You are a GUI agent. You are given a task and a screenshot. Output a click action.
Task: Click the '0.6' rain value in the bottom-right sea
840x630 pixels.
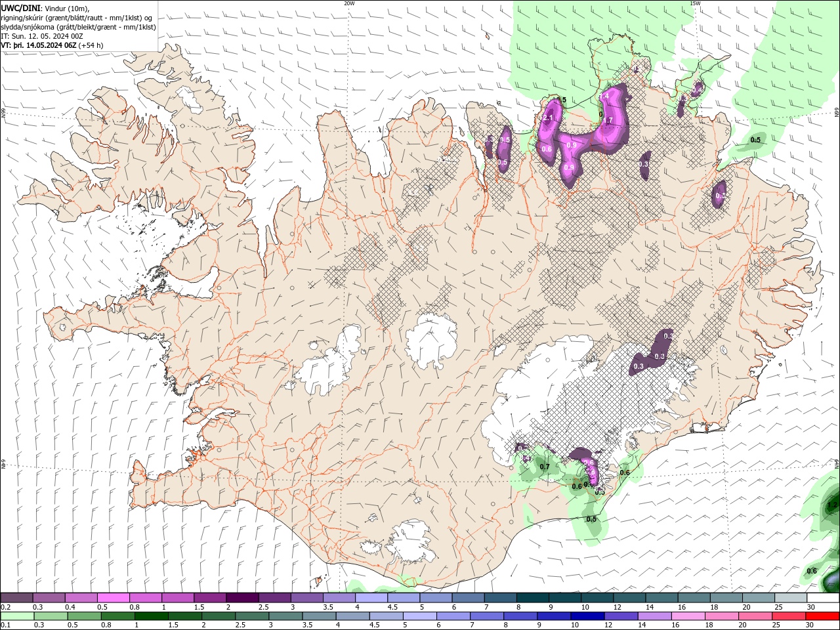coord(812,571)
